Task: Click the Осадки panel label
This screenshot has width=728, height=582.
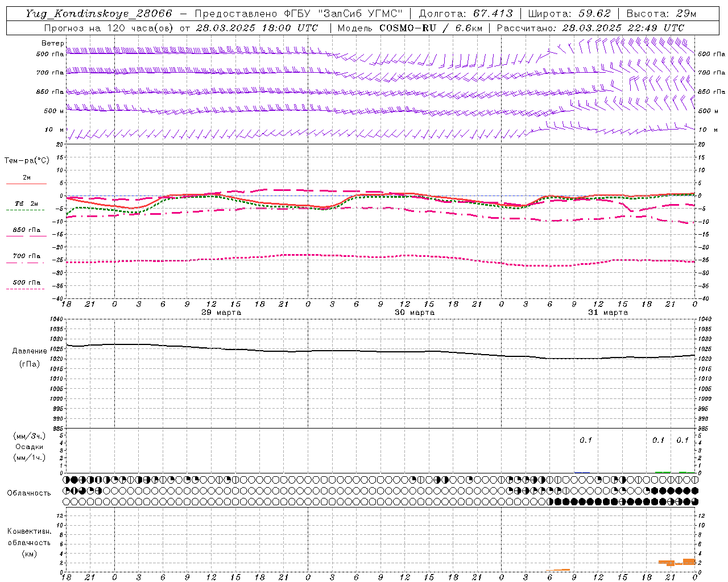Action: click(x=30, y=447)
